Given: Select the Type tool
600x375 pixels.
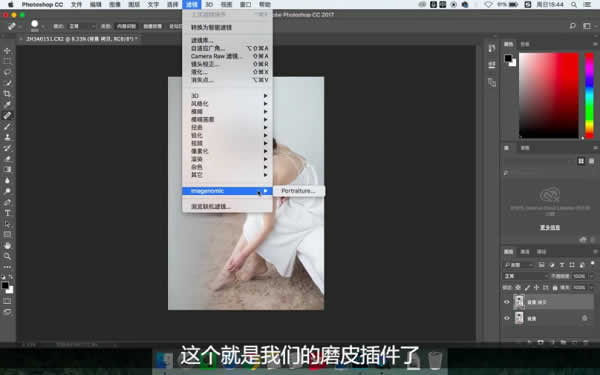Looking at the screenshot, I should [7, 213].
